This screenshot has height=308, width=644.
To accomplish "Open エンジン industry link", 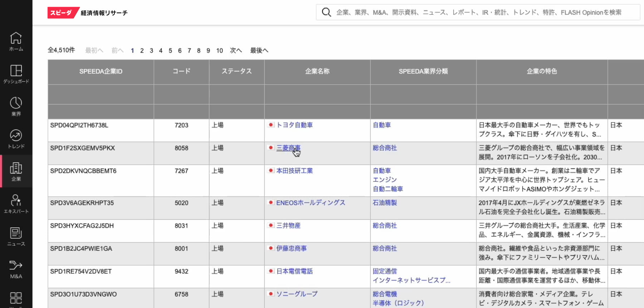I will [x=385, y=180].
